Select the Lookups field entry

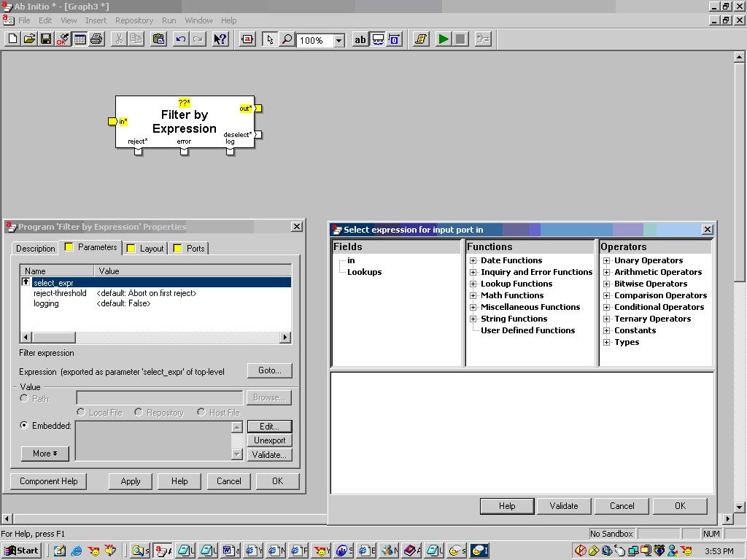tap(365, 273)
